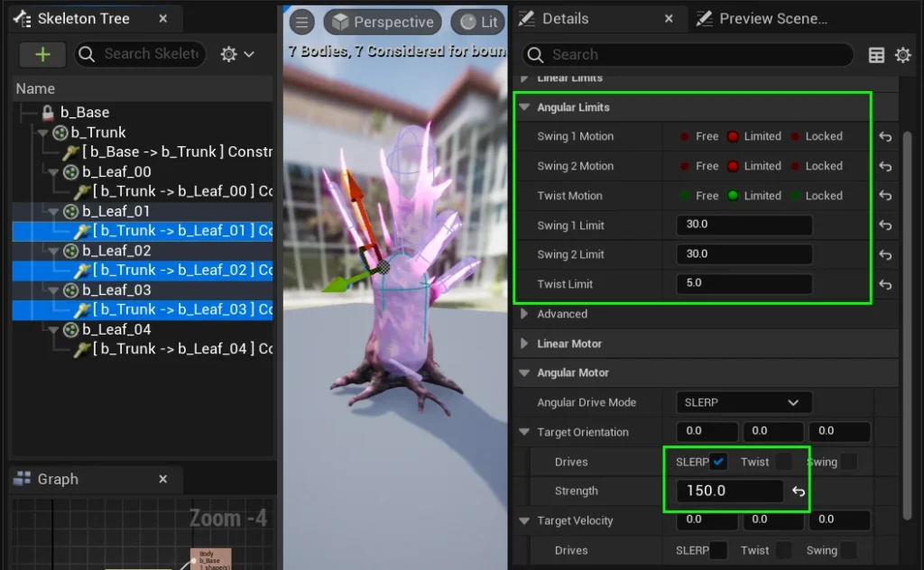Screen dimensions: 924x570
Task: Enable the Twist drive checkbox under Target Orientation
Action: pyautogui.click(x=784, y=462)
